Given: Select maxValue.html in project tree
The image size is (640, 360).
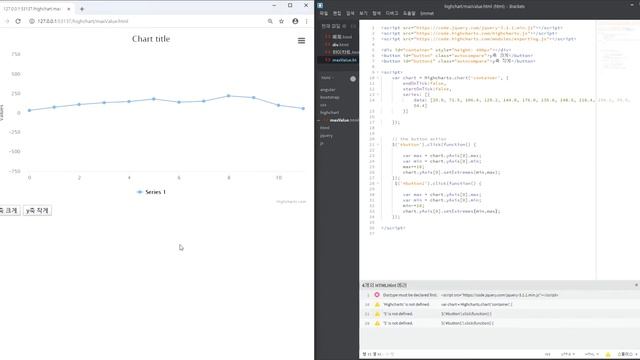Looking at the screenshot, I should pos(343,120).
